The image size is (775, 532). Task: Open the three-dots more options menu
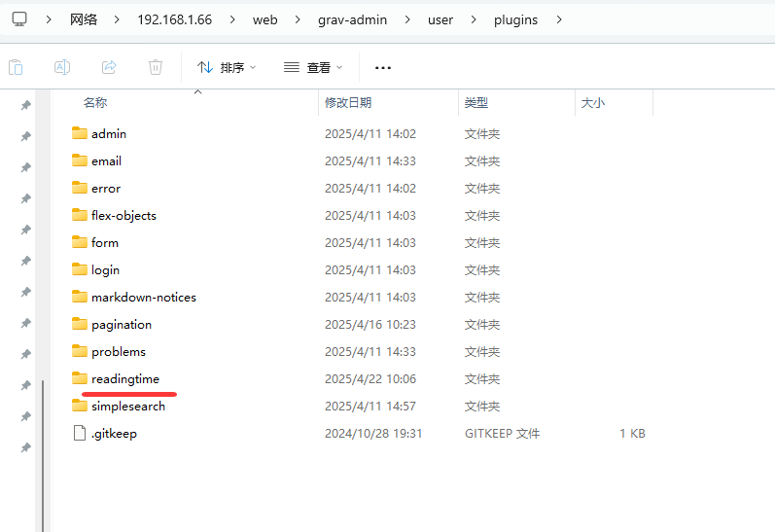click(383, 68)
